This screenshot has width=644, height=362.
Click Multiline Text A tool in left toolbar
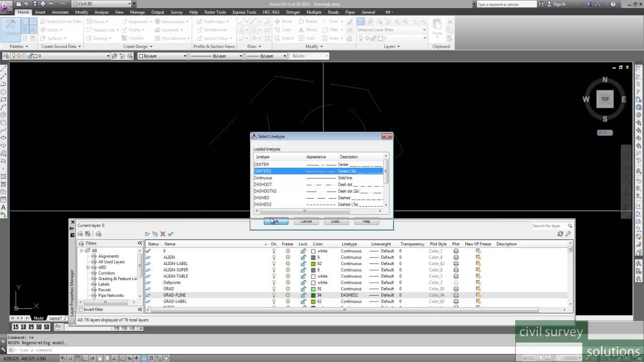(x=4, y=207)
